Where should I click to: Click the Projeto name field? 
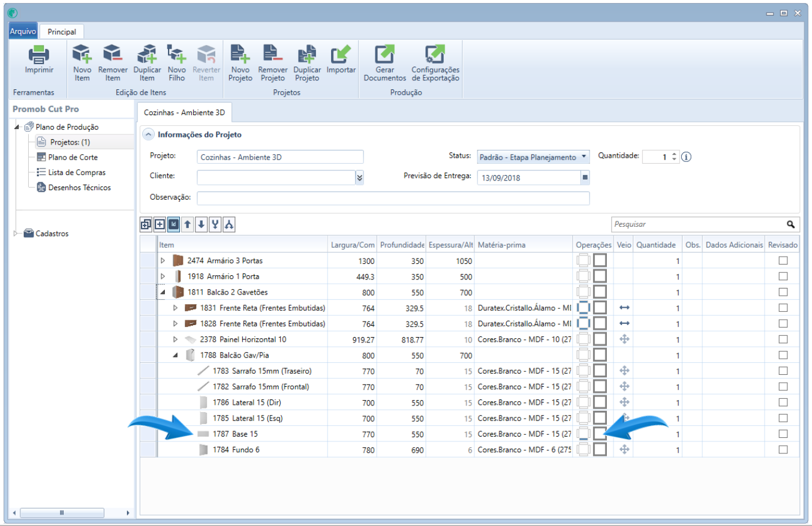280,157
